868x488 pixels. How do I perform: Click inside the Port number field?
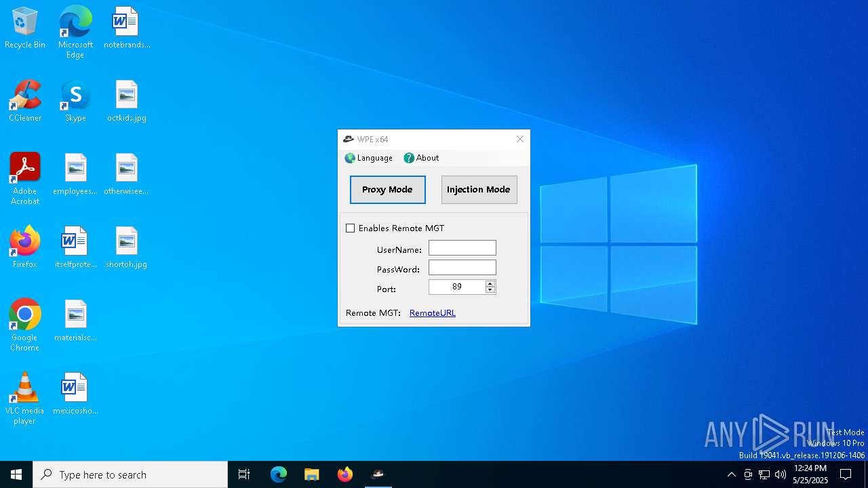click(x=457, y=287)
